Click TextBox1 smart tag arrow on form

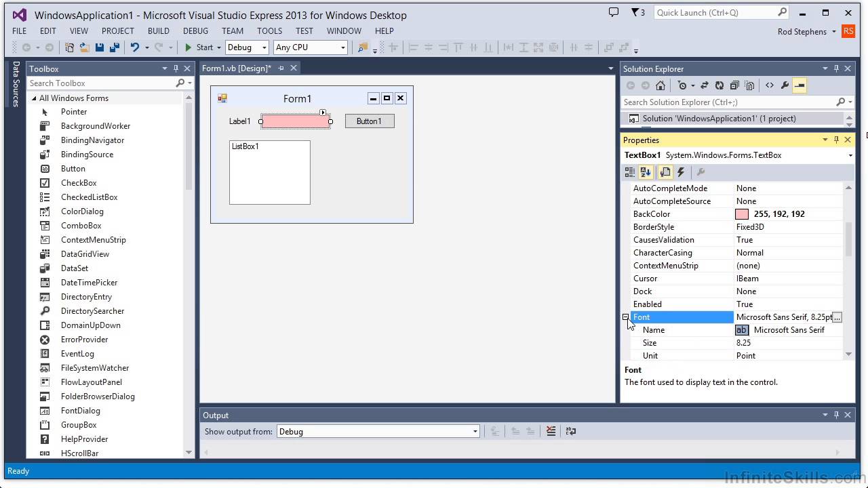coord(323,113)
